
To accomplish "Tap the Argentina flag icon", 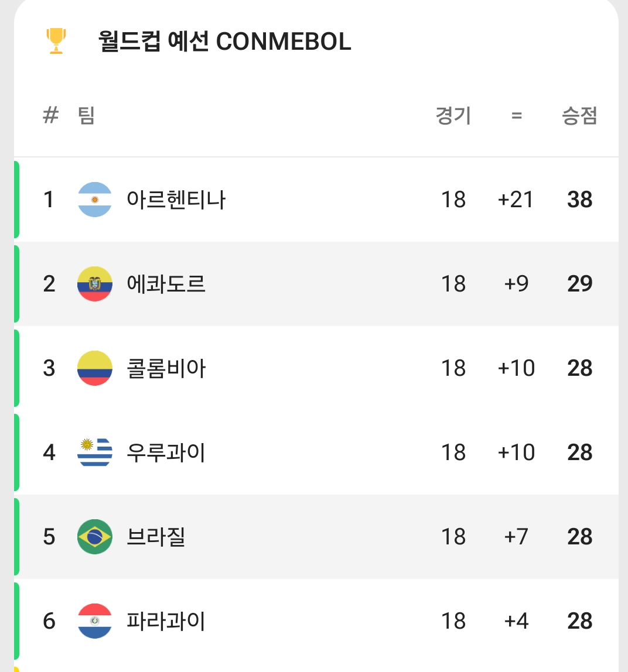I will pos(94,200).
